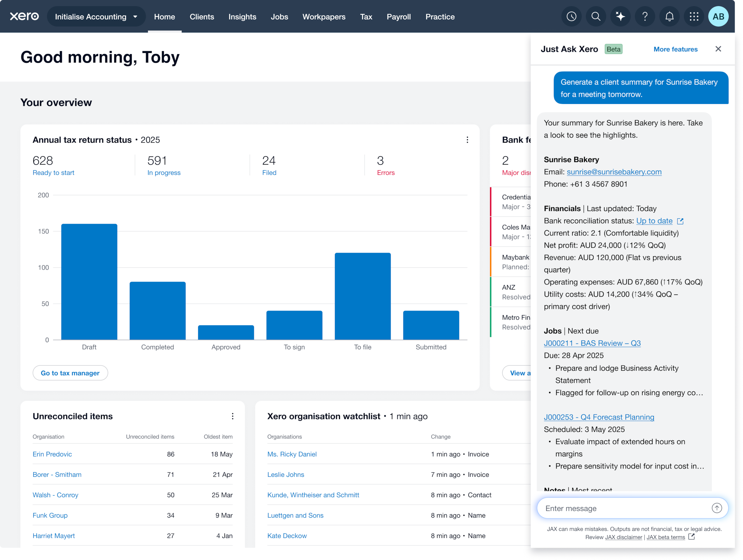Click the search magnifier icon

coord(596,16)
